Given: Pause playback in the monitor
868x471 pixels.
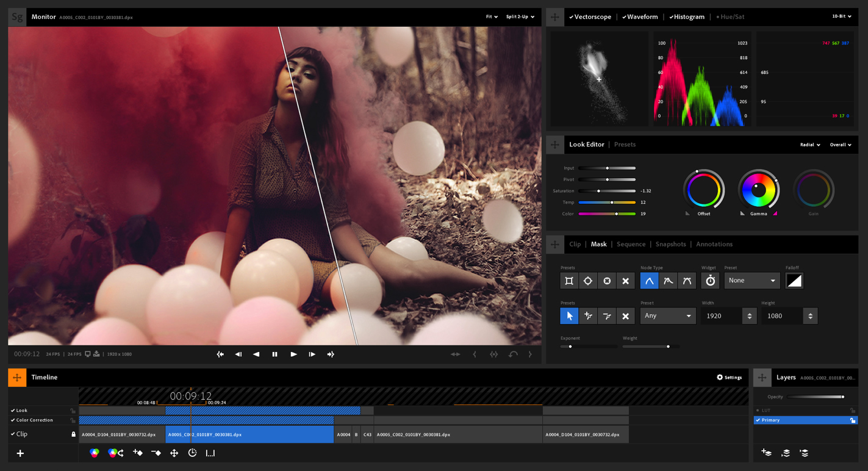Looking at the screenshot, I should [x=274, y=354].
